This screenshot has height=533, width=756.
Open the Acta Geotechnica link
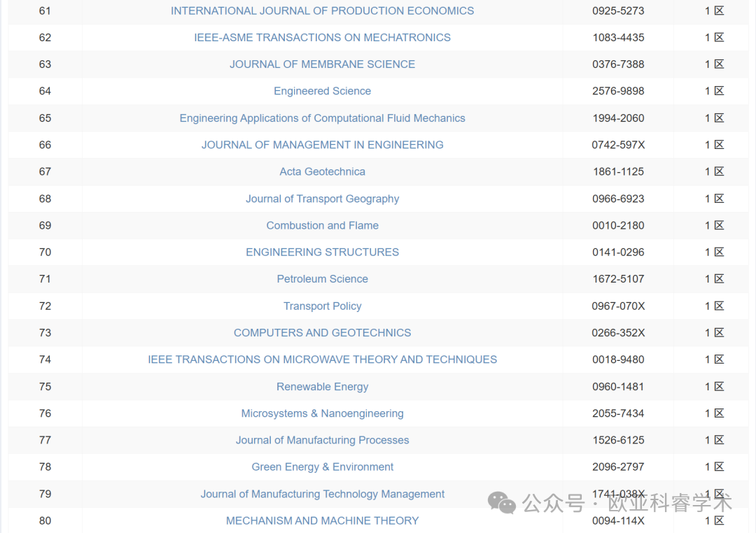pyautogui.click(x=322, y=171)
